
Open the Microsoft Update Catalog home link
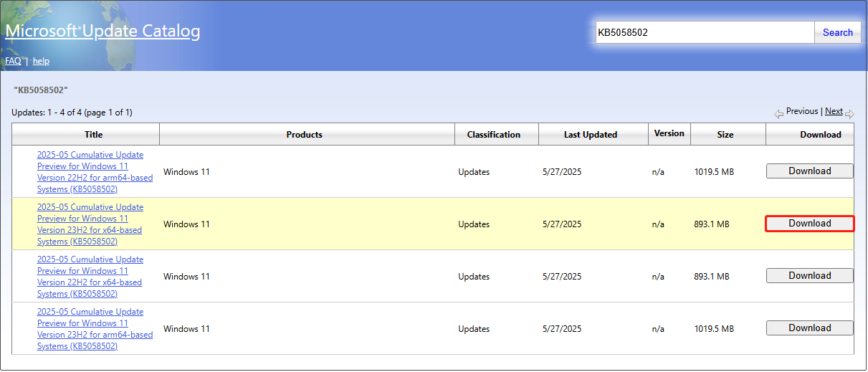tap(102, 32)
